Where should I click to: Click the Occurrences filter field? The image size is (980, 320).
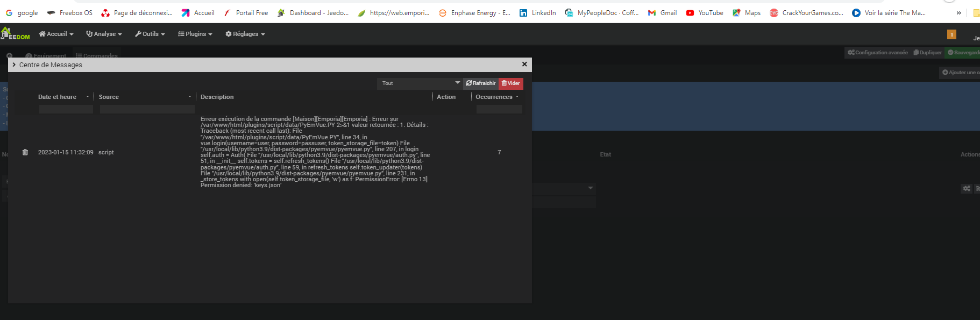click(499, 109)
